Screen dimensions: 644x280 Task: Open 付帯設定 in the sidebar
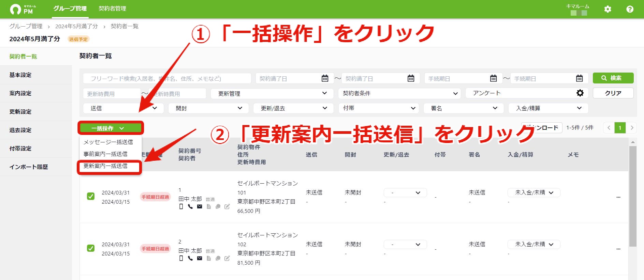tap(36, 149)
